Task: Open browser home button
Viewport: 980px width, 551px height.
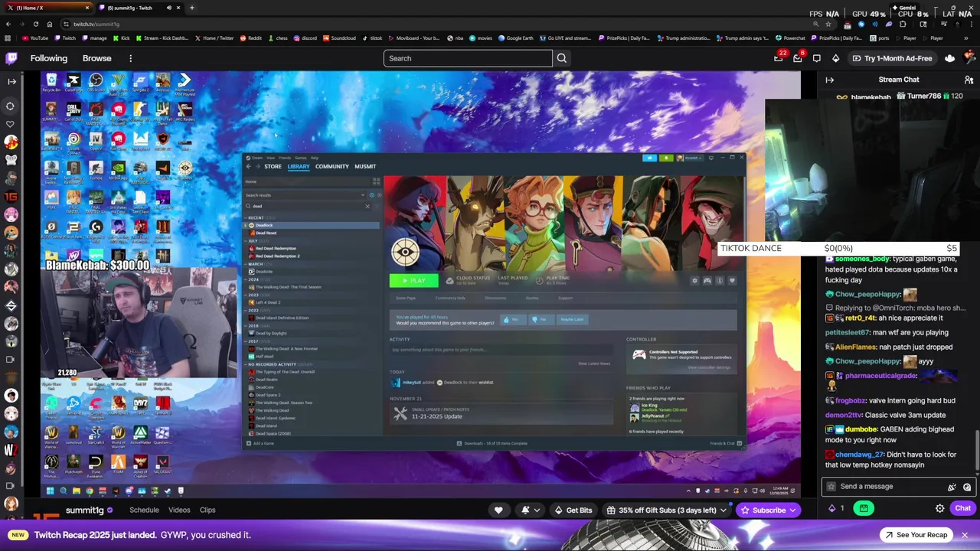Action: click(50, 24)
